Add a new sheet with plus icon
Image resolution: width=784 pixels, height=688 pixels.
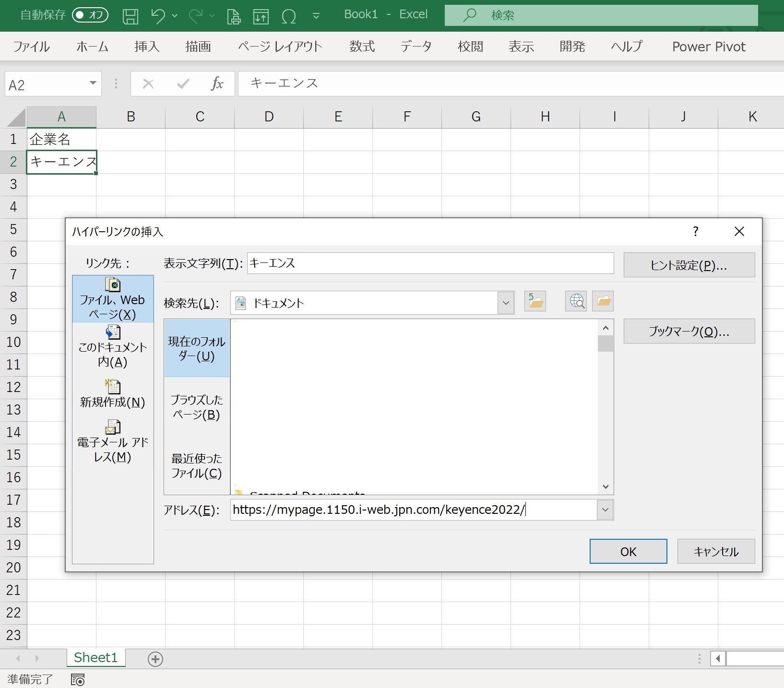(155, 659)
